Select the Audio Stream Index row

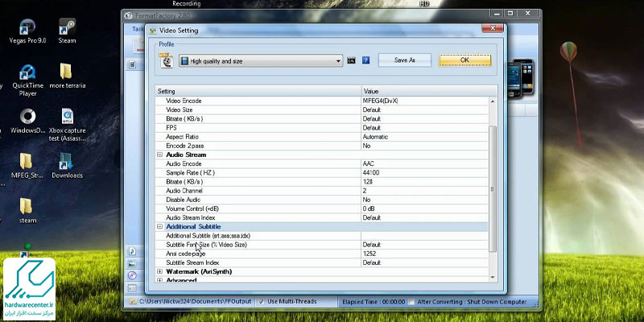pyautogui.click(x=321, y=217)
